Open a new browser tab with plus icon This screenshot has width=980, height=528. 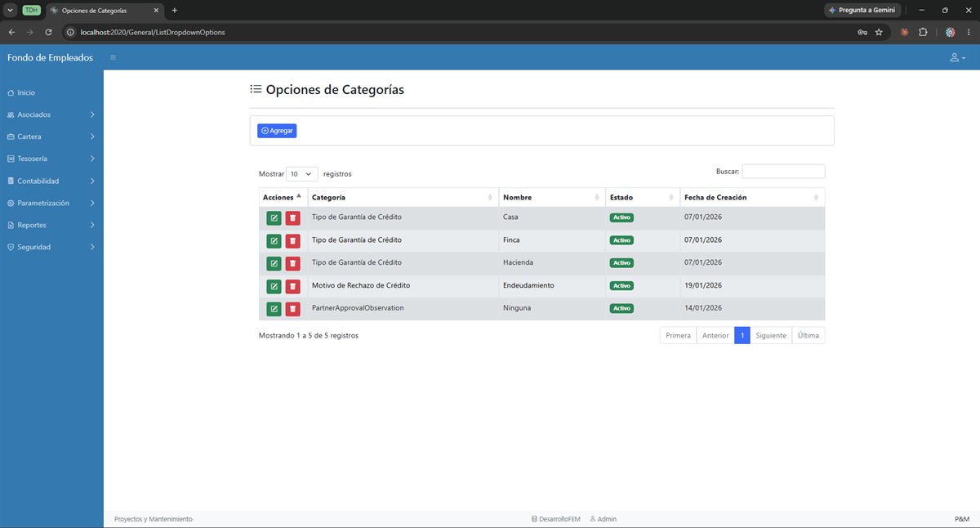coord(175,10)
